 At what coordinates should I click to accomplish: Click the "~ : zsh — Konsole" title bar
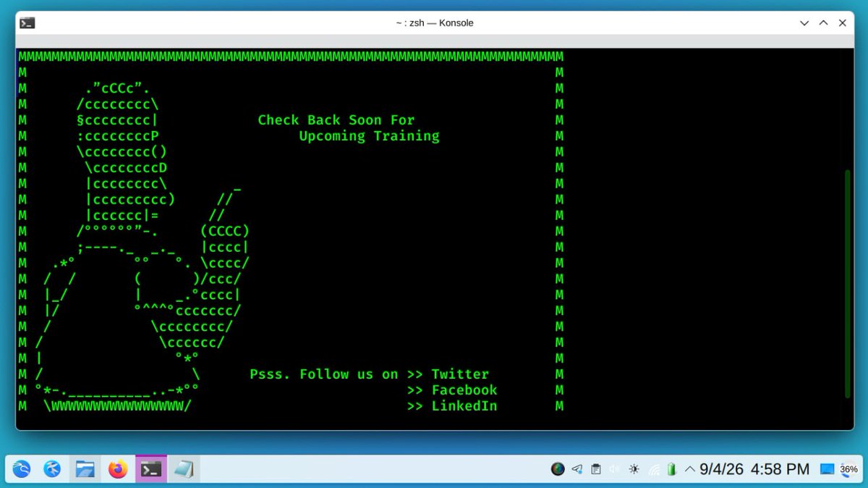(x=434, y=23)
